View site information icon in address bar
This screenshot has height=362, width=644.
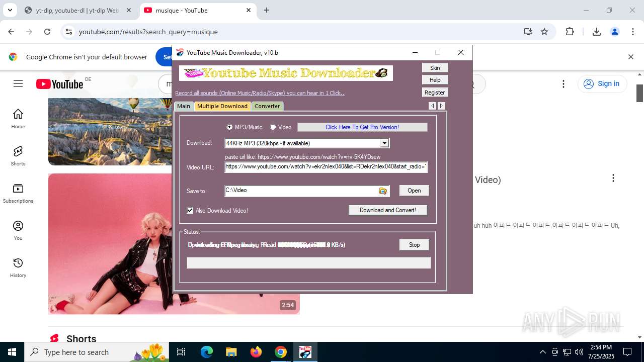69,32
